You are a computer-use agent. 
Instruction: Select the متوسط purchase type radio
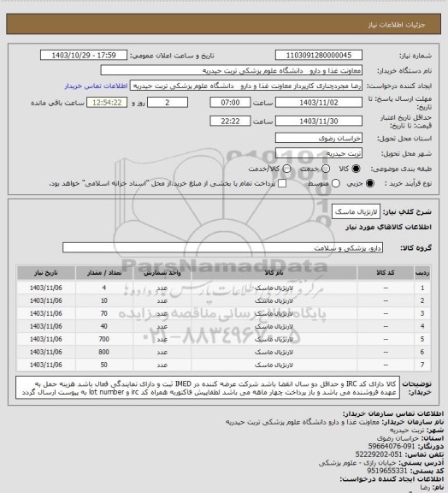[335, 183]
